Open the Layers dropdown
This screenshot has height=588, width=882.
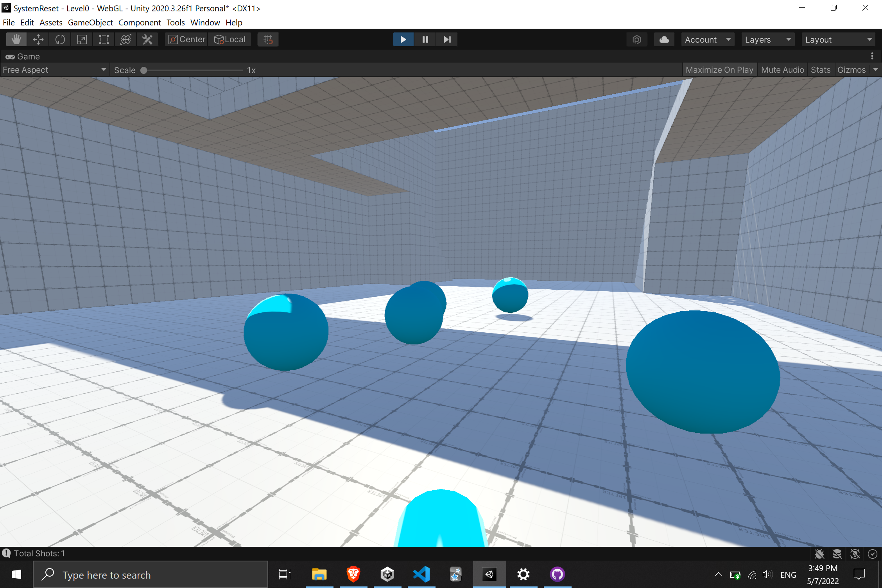coord(767,39)
